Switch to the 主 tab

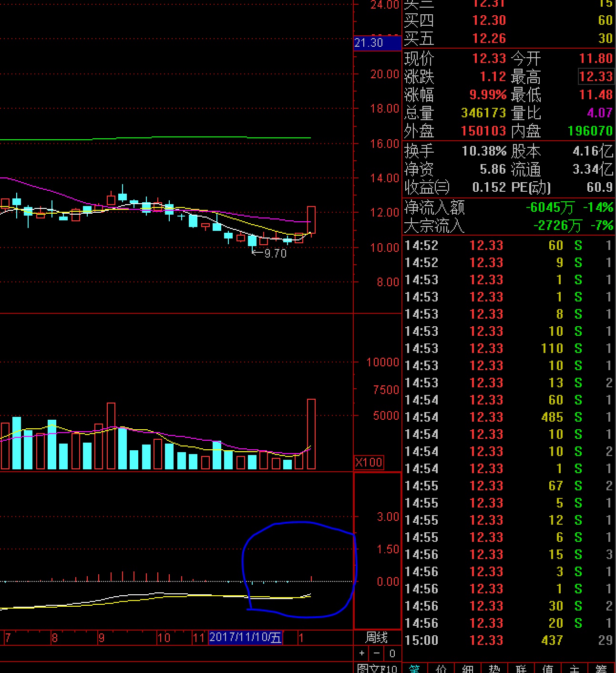(575, 668)
